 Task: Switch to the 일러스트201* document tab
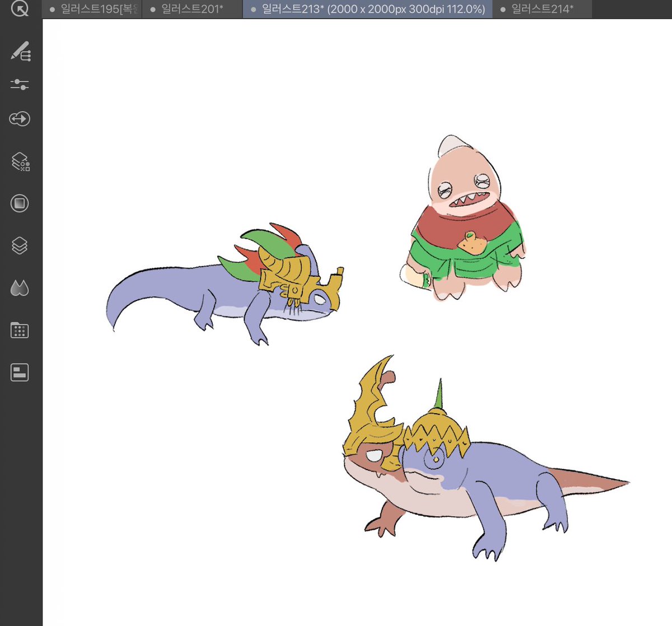tap(193, 9)
